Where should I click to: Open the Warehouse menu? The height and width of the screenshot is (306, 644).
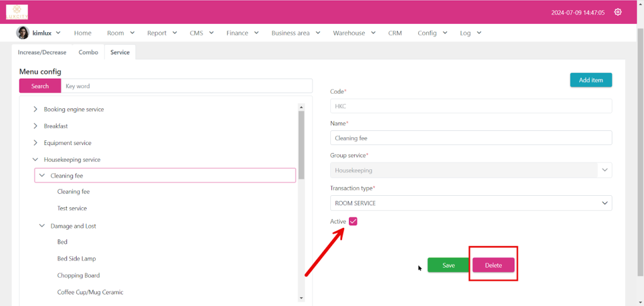pyautogui.click(x=355, y=33)
